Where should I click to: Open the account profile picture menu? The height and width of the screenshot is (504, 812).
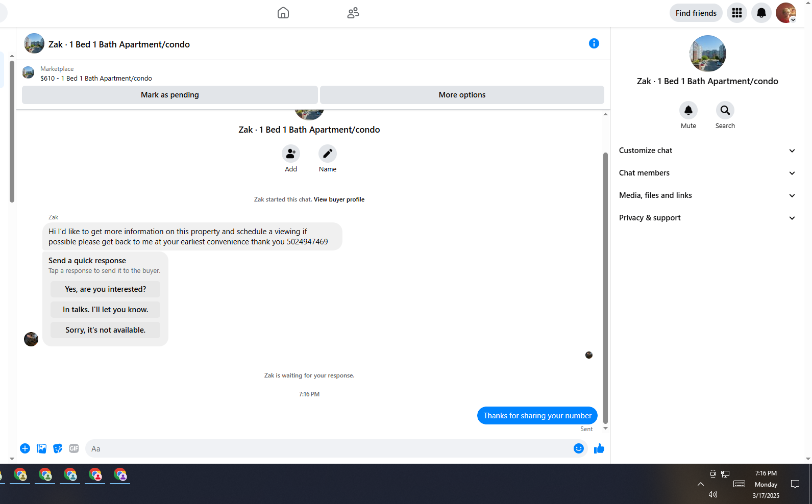coord(786,13)
